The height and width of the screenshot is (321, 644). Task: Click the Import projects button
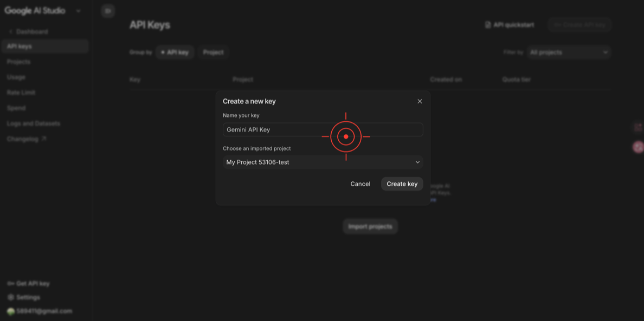point(370,226)
